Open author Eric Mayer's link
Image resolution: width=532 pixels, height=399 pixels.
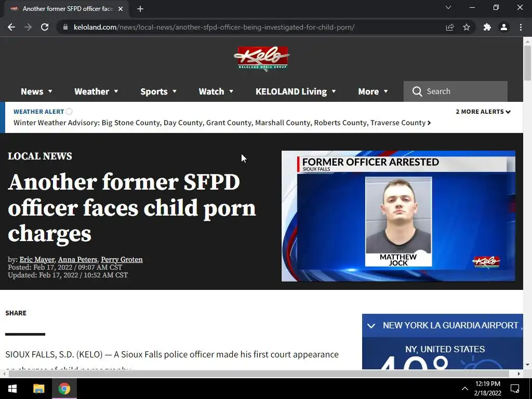pos(37,260)
